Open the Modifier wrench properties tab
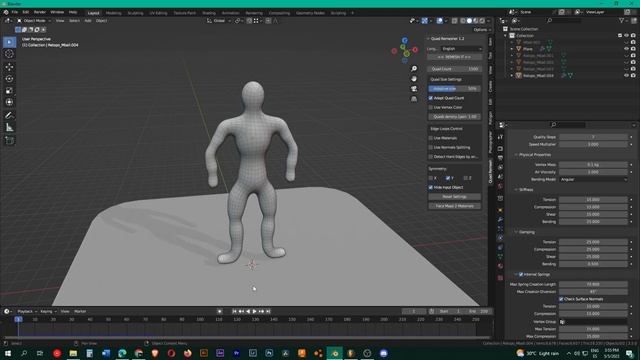Viewport: 640px width, 360px height. click(500, 219)
